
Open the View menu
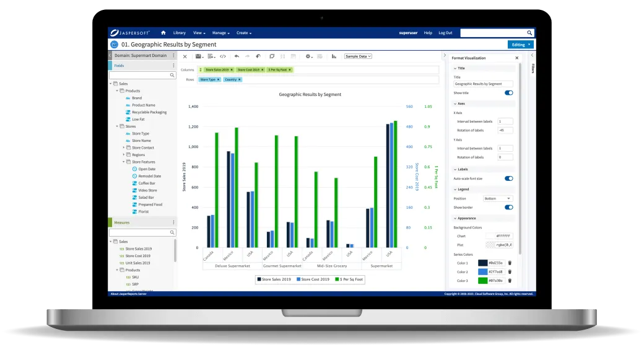pos(199,33)
